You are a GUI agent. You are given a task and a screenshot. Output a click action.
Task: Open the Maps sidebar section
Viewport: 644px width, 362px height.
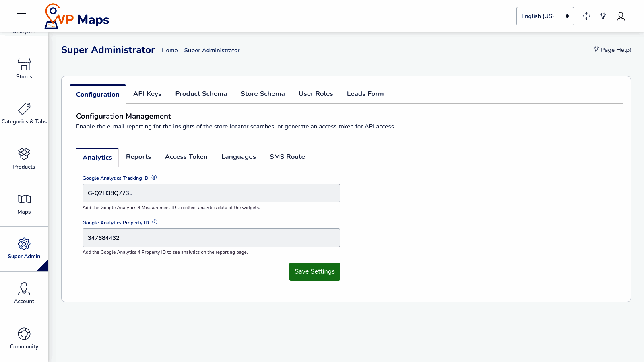click(x=24, y=204)
